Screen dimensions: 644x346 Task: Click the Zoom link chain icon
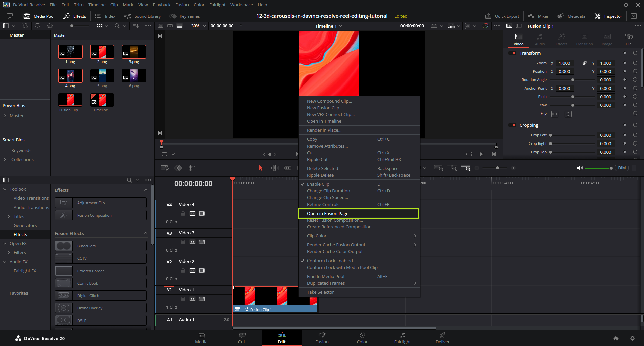(x=584, y=63)
